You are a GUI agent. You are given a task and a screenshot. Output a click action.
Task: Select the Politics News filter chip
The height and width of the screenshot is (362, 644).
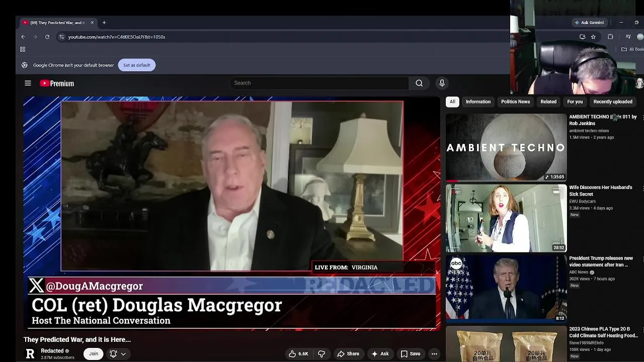pyautogui.click(x=515, y=102)
